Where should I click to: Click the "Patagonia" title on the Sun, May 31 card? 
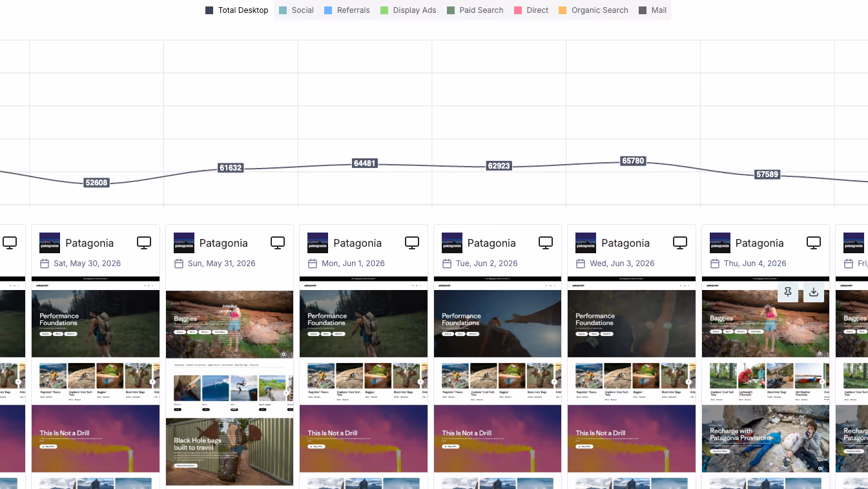[x=223, y=243]
